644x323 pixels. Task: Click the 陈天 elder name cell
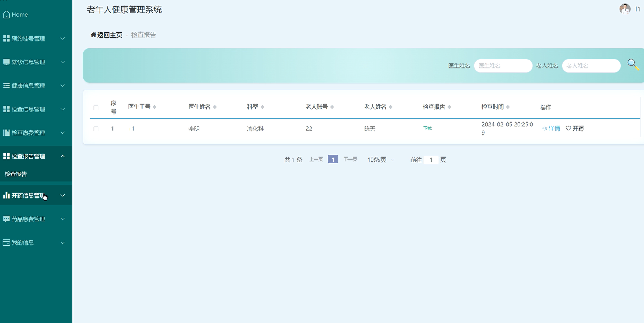tap(370, 129)
